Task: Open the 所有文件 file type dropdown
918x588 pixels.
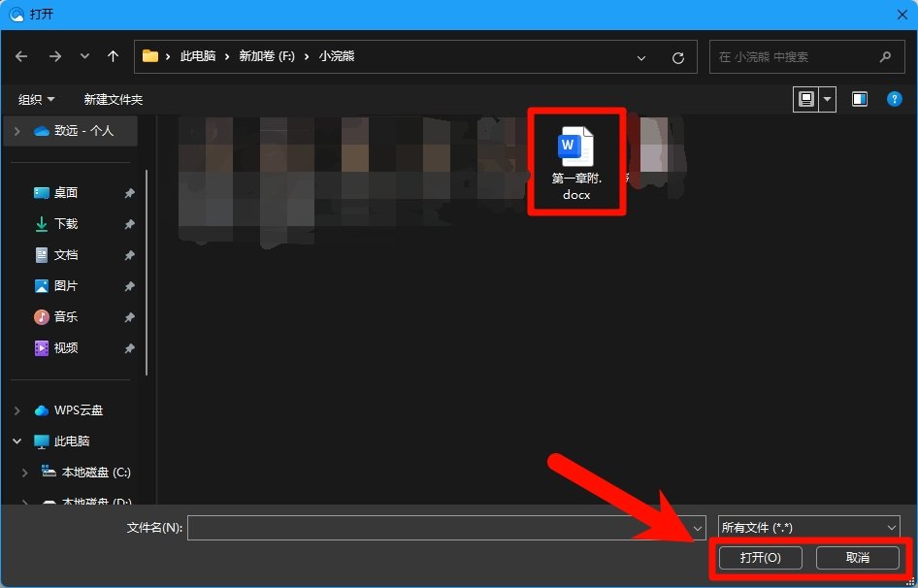Action: (x=809, y=528)
